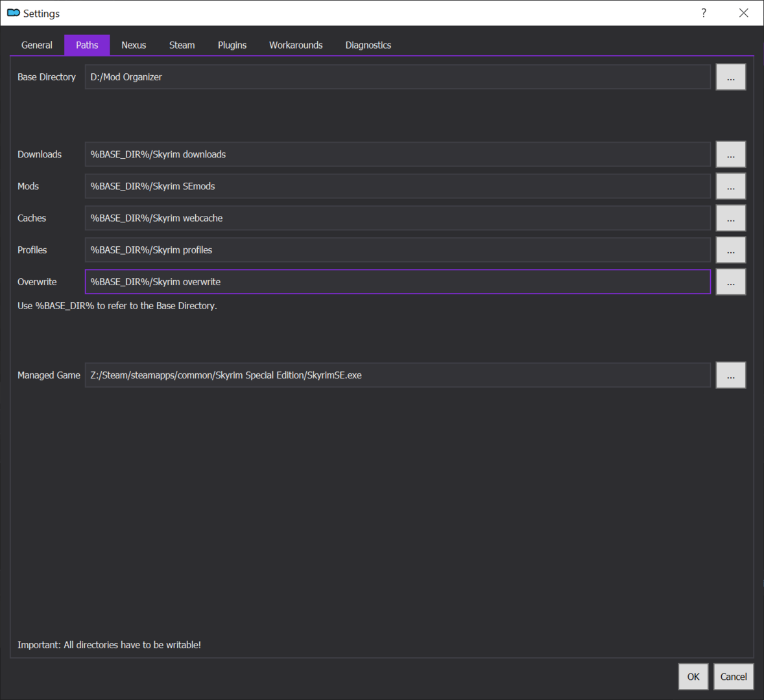Click the Managed Game path field
Image resolution: width=764 pixels, height=700 pixels.
click(x=398, y=375)
